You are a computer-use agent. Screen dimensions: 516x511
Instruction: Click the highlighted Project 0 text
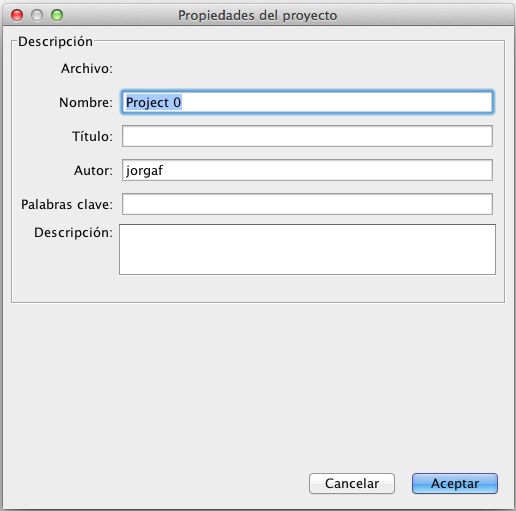tap(153, 102)
